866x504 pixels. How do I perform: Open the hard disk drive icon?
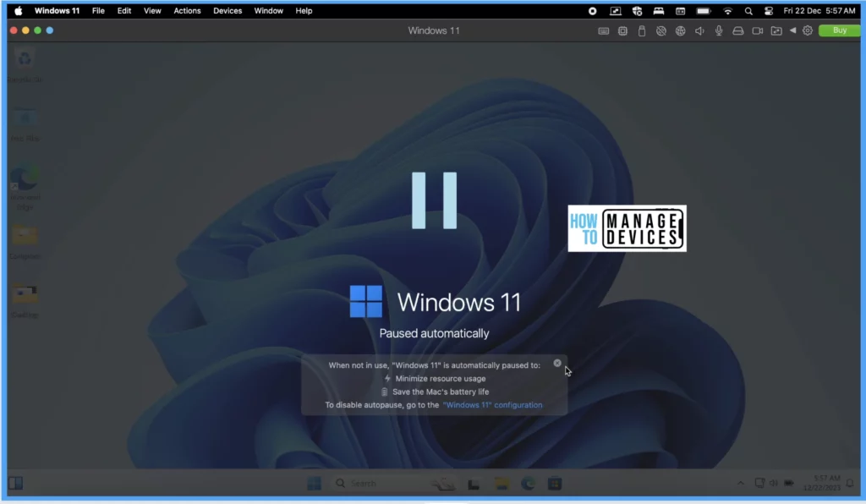pos(737,31)
